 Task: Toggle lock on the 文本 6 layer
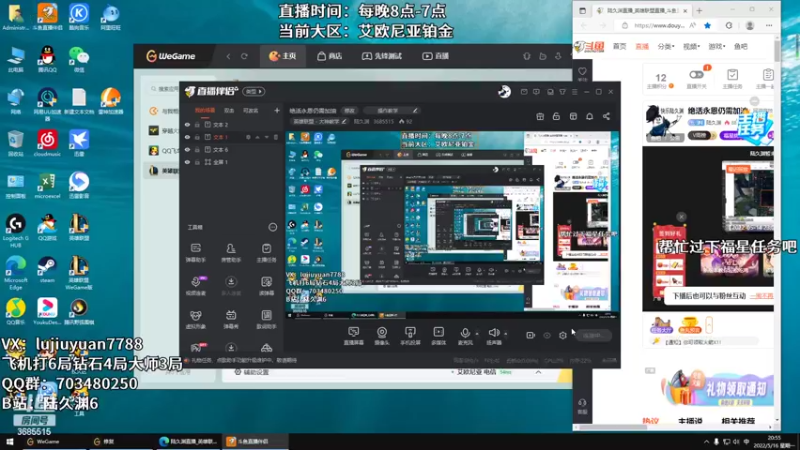(x=197, y=149)
